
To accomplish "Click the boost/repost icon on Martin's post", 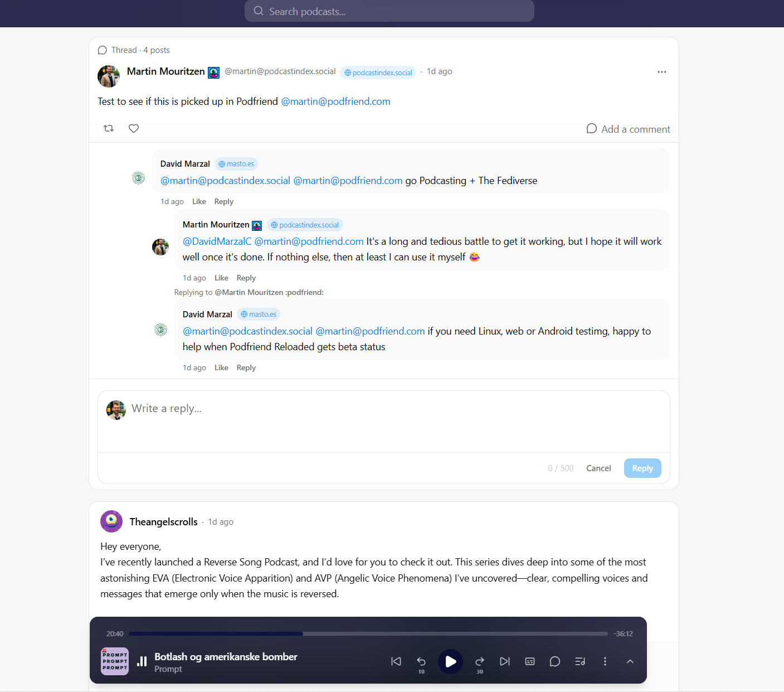I will coord(109,128).
